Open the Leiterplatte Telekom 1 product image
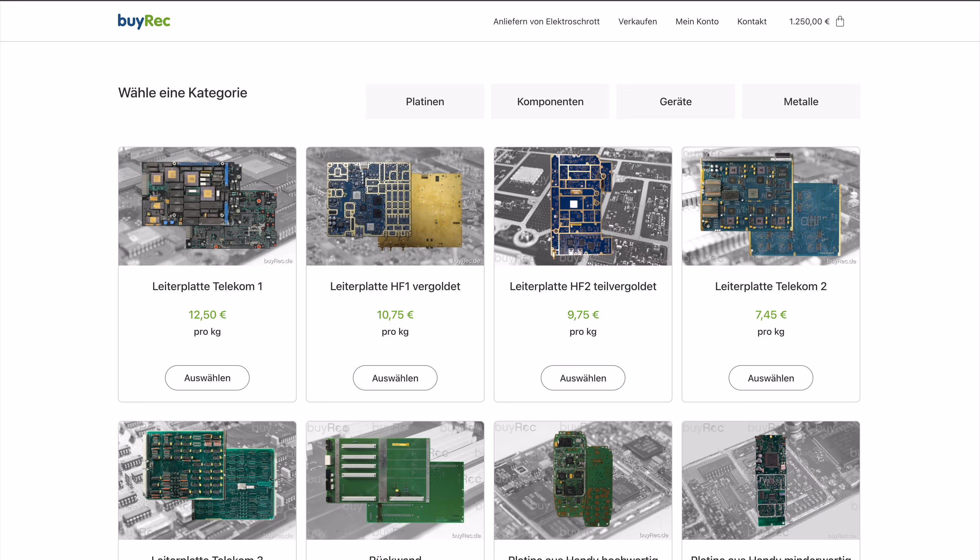 [x=207, y=206]
